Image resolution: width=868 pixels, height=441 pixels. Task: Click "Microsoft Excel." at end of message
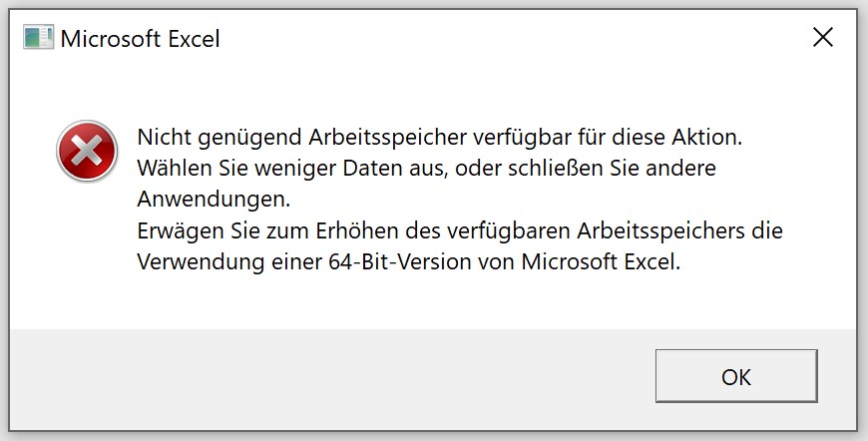point(601,261)
